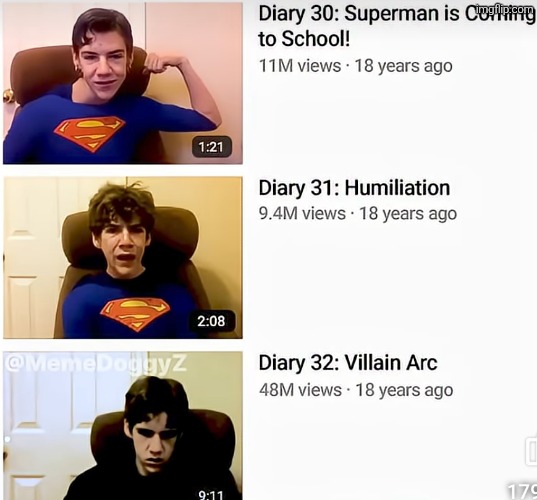The width and height of the screenshot is (537, 500).
Task: Click the 'Diary 31: Humiliation' title
Action: pyautogui.click(x=354, y=188)
